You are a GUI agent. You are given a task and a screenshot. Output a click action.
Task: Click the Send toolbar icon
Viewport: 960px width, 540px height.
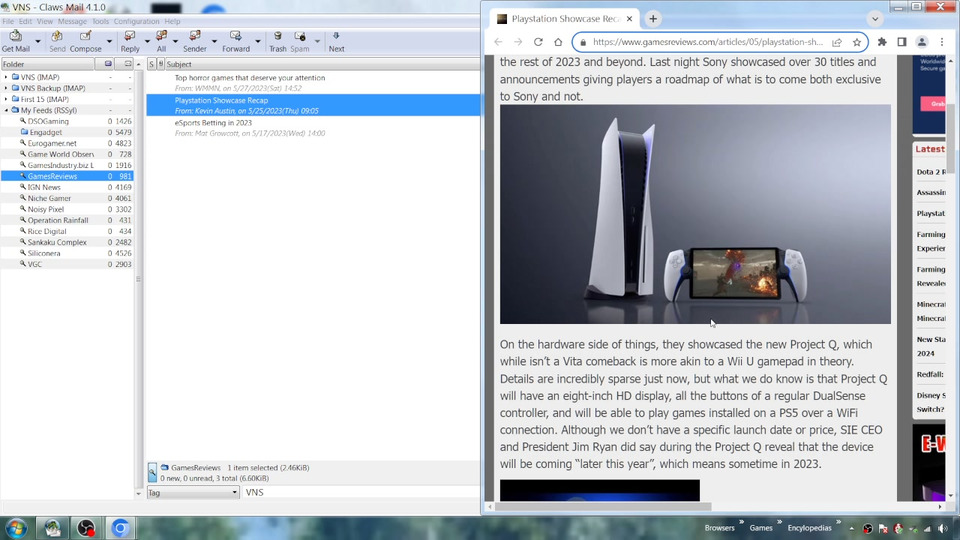click(x=57, y=41)
